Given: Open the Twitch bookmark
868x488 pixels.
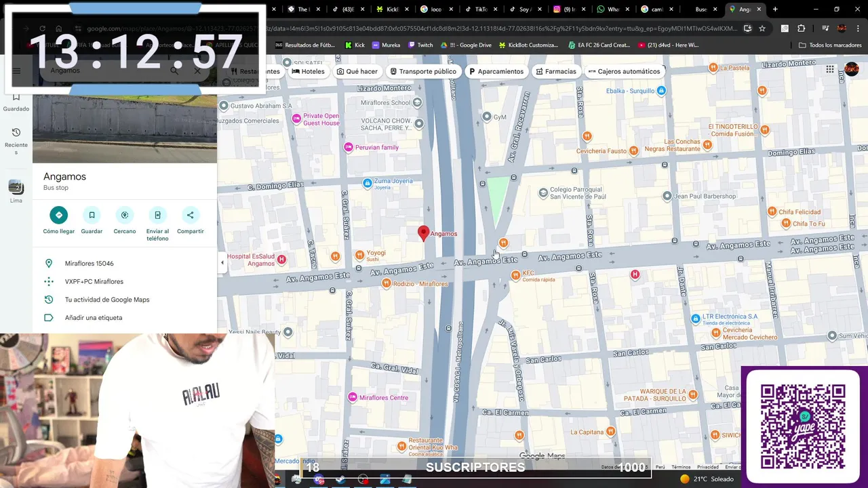Looking at the screenshot, I should click(420, 45).
